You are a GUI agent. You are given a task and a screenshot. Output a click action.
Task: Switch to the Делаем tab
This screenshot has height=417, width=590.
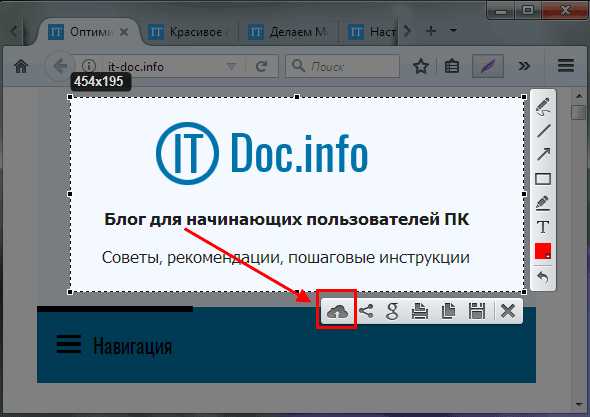pyautogui.click(x=288, y=32)
